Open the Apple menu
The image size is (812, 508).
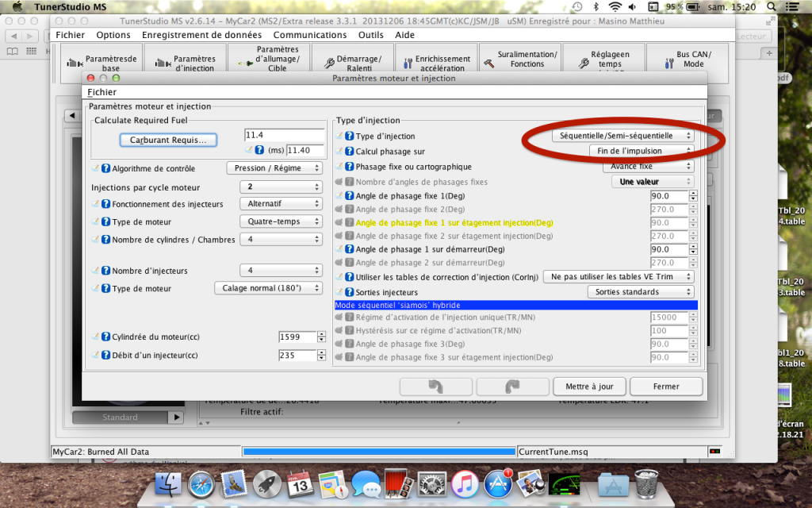point(17,6)
